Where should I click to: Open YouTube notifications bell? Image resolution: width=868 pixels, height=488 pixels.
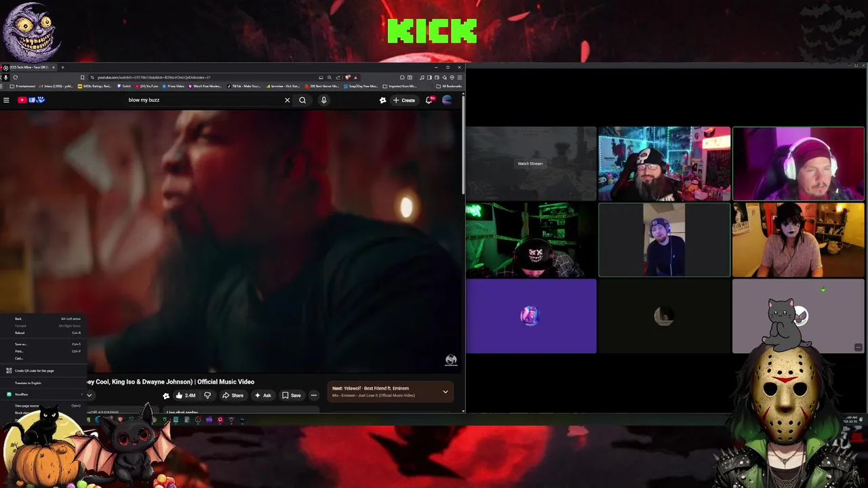[429, 100]
